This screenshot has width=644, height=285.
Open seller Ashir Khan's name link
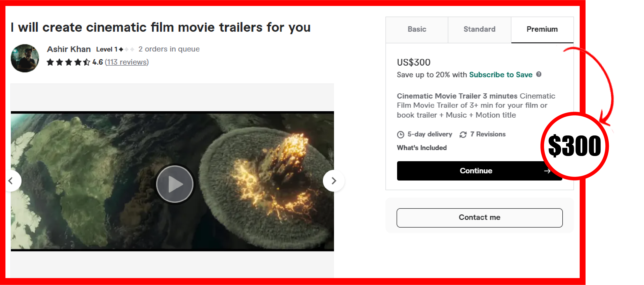click(x=69, y=49)
